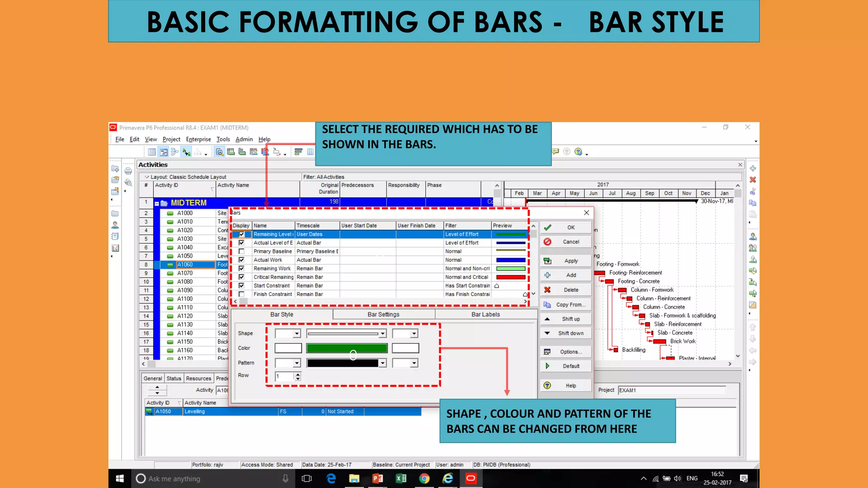The height and width of the screenshot is (488, 868).
Task: Click the red Delete X icon
Action: [x=547, y=290]
